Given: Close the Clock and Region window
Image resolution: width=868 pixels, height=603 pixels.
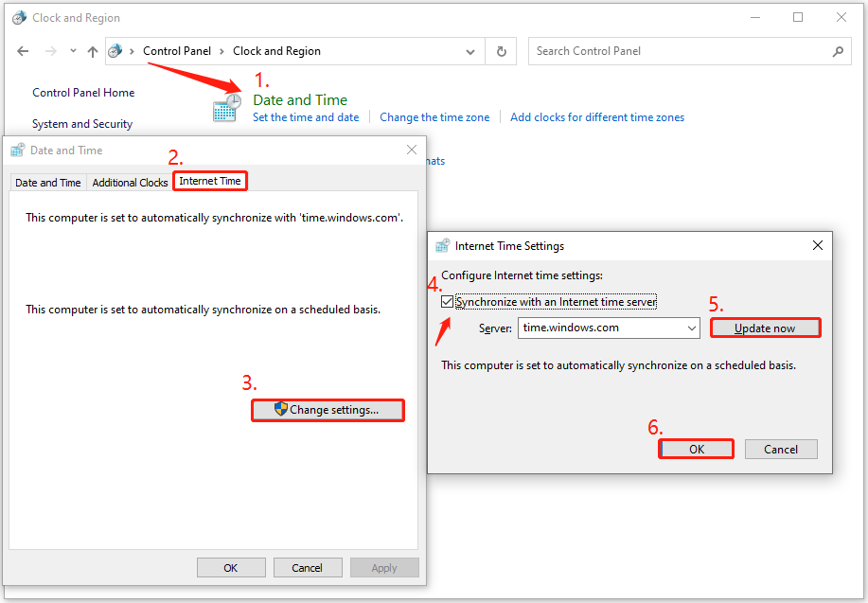Looking at the screenshot, I should coord(841,18).
